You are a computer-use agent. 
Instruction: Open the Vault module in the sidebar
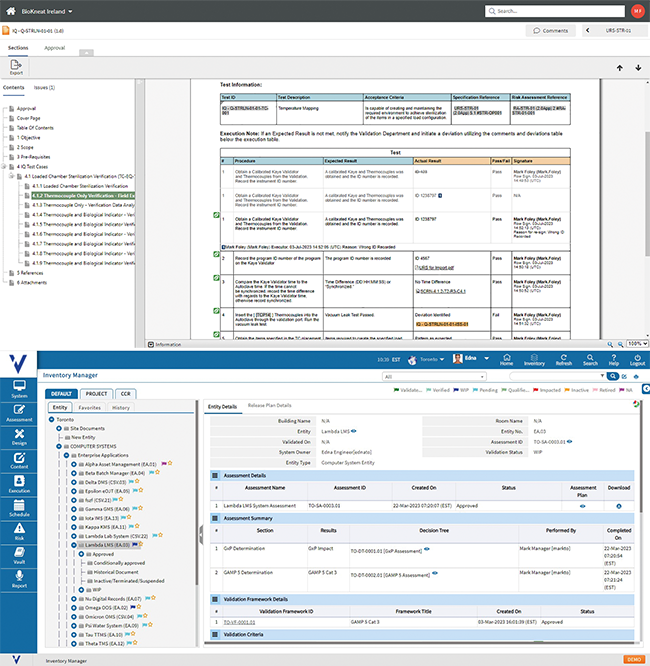tap(19, 556)
